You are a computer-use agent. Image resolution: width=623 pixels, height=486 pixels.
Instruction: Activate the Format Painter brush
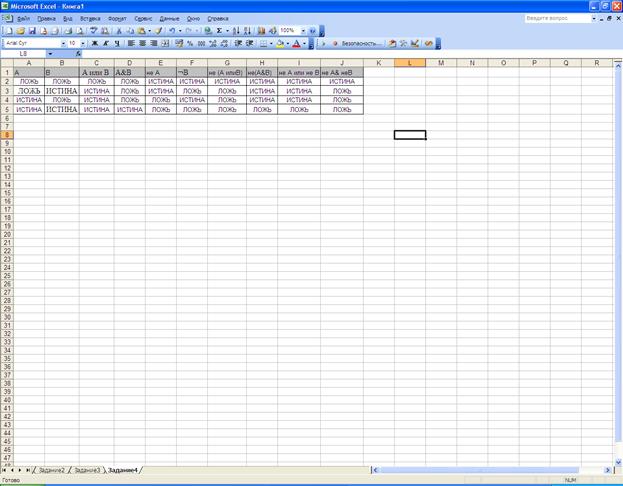point(159,31)
